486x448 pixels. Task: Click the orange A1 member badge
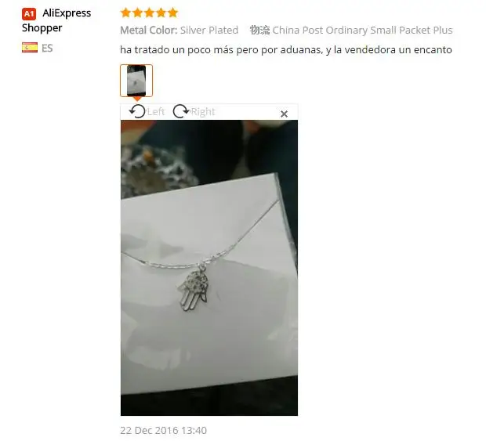[x=29, y=13]
